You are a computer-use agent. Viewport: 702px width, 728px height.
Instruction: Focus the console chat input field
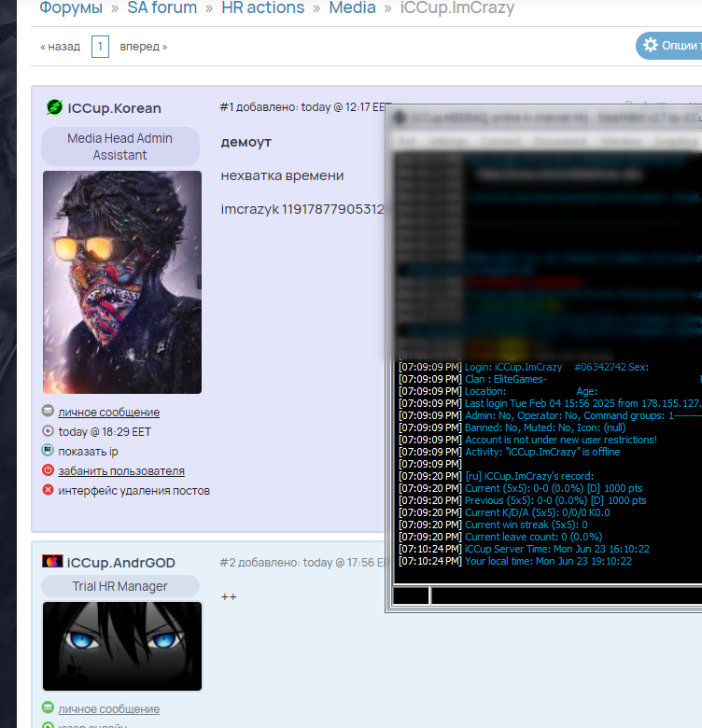(567, 595)
